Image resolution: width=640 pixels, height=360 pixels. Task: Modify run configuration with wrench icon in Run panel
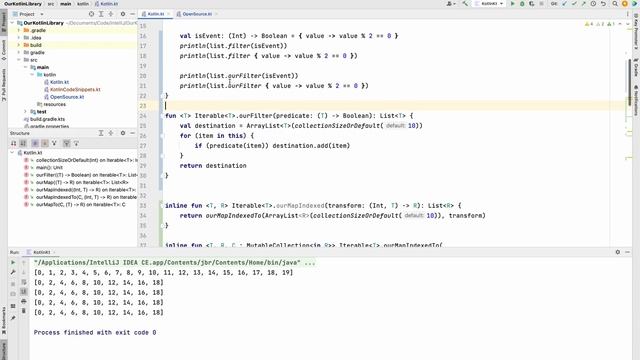coord(13,272)
